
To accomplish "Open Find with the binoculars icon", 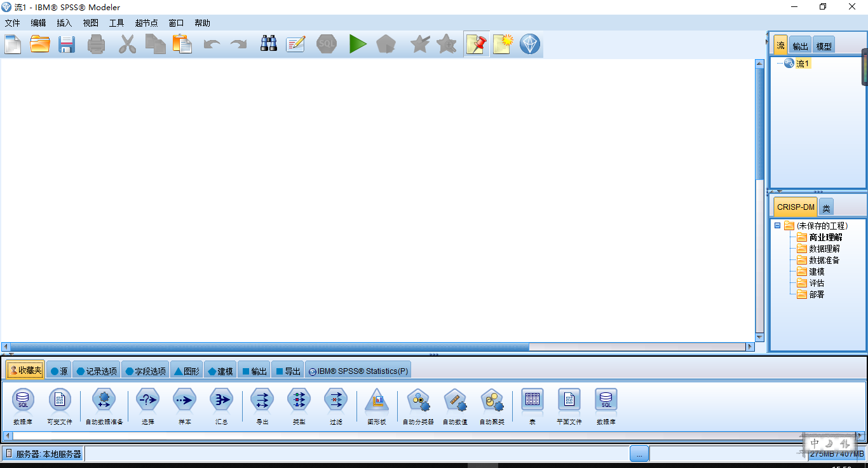I will click(x=269, y=44).
